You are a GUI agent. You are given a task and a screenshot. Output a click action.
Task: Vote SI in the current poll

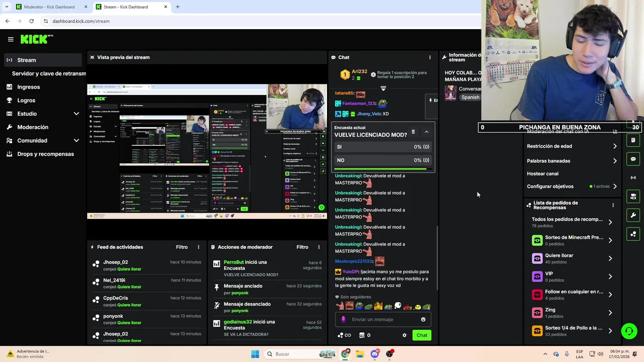[383, 147]
